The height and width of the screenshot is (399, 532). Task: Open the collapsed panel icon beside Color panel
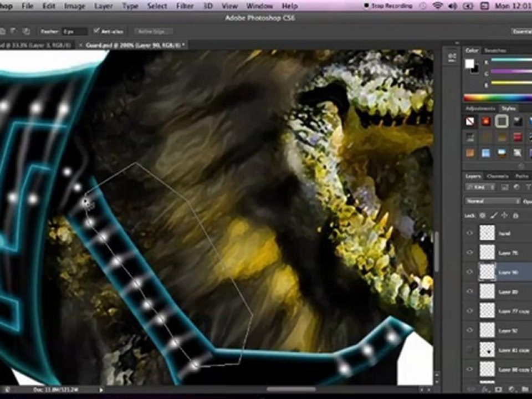tap(452, 57)
